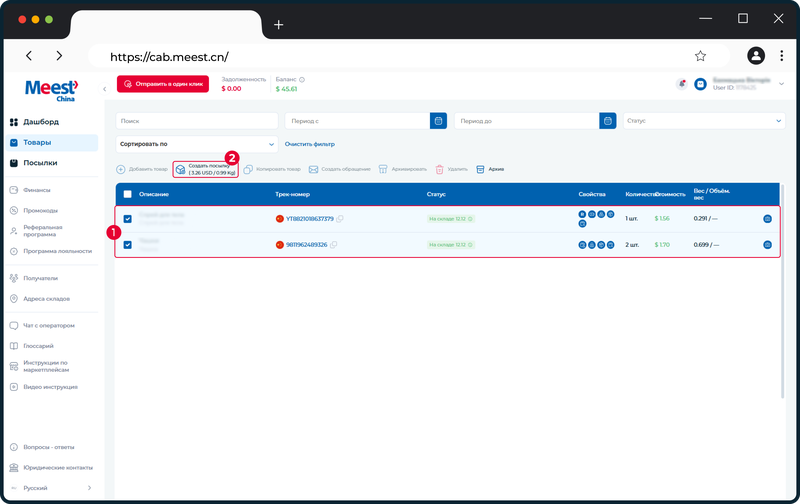This screenshot has width=800, height=504.
Task: Click На складе 12.12 status in the $ 1.56 row
Action: coord(451,219)
